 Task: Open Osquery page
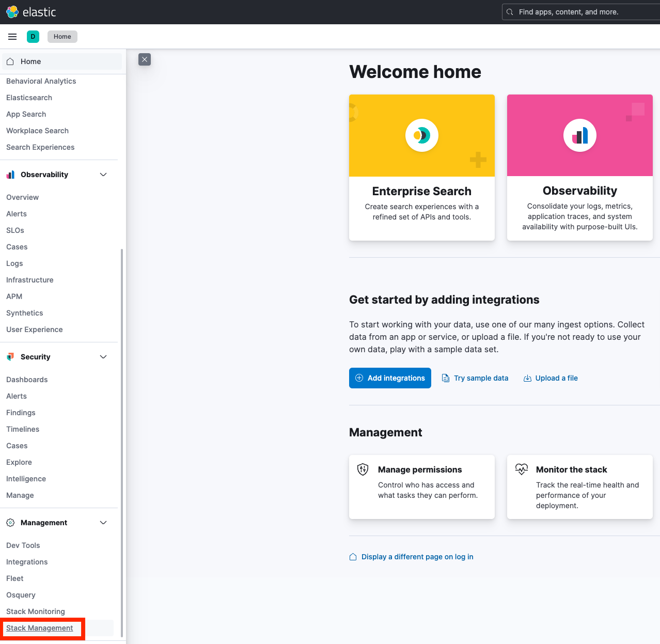pos(21,595)
